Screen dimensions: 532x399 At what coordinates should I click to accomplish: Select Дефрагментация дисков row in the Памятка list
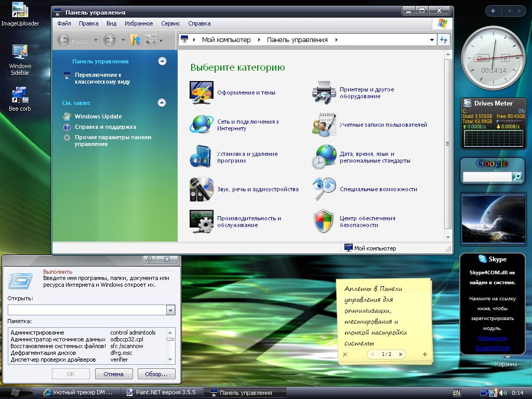[87, 353]
